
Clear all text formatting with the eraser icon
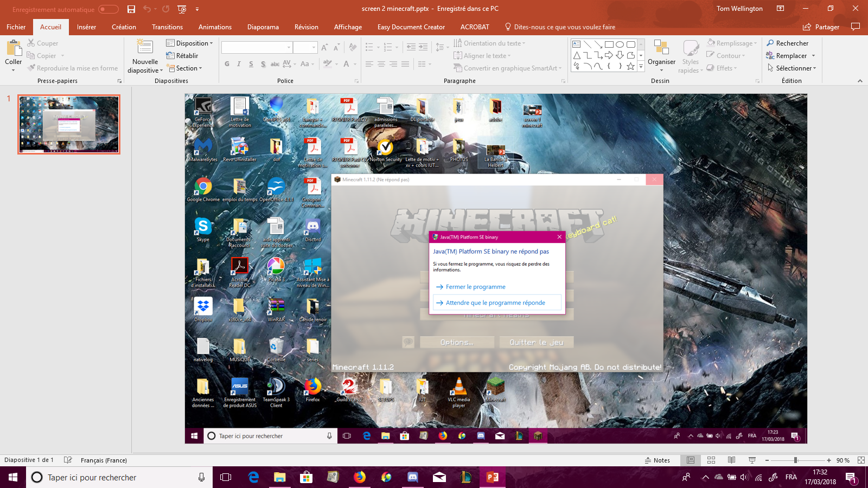pos(353,48)
